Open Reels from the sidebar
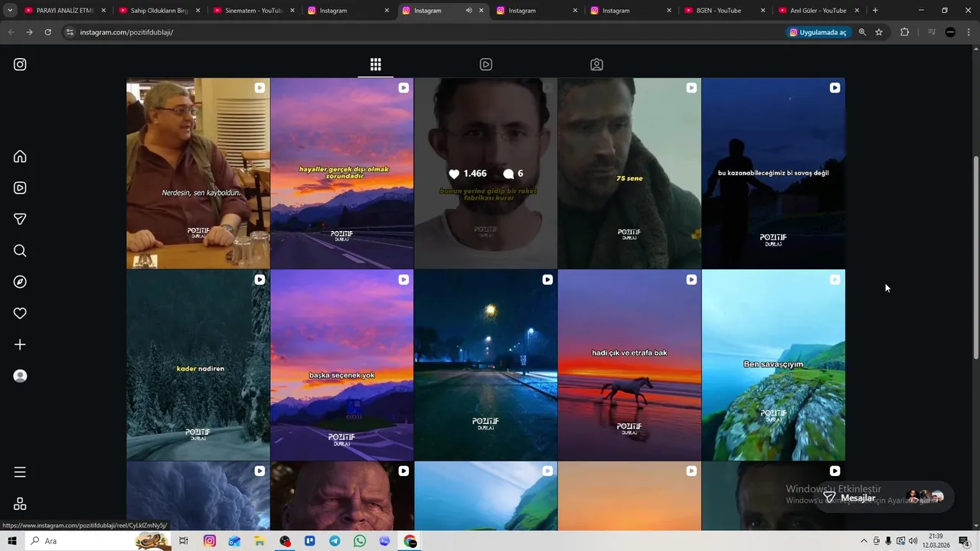980x551 pixels. coord(20,187)
